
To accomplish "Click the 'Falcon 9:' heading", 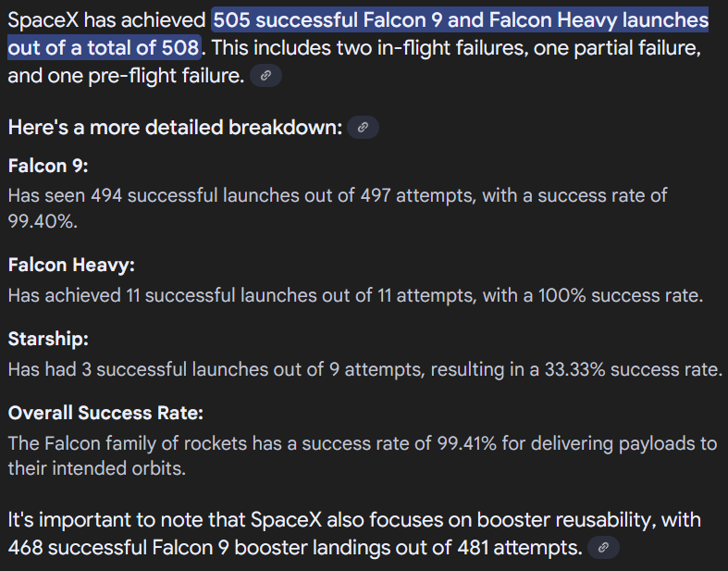I will pos(48,166).
